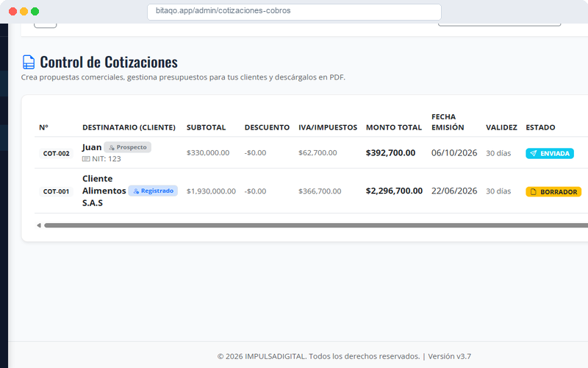Screen dimensions: 588x368
Task: Select the COT-002 quotation number
Action: [x=57, y=153]
